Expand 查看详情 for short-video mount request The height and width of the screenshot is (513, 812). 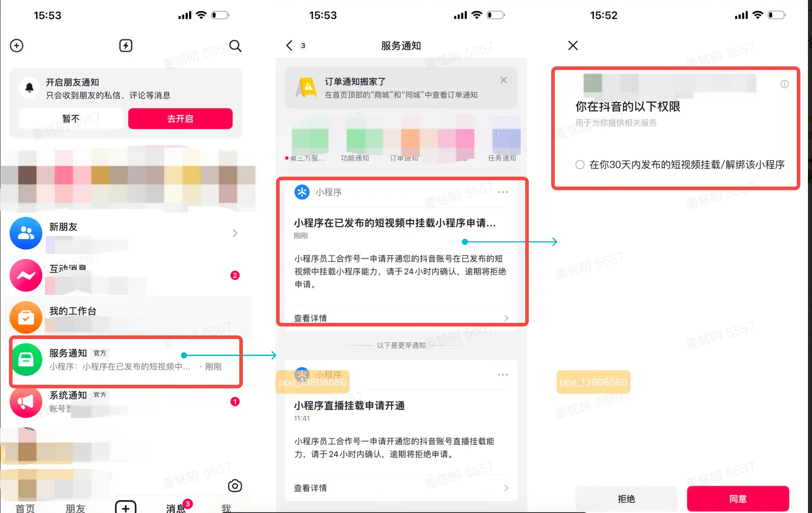coord(401,318)
